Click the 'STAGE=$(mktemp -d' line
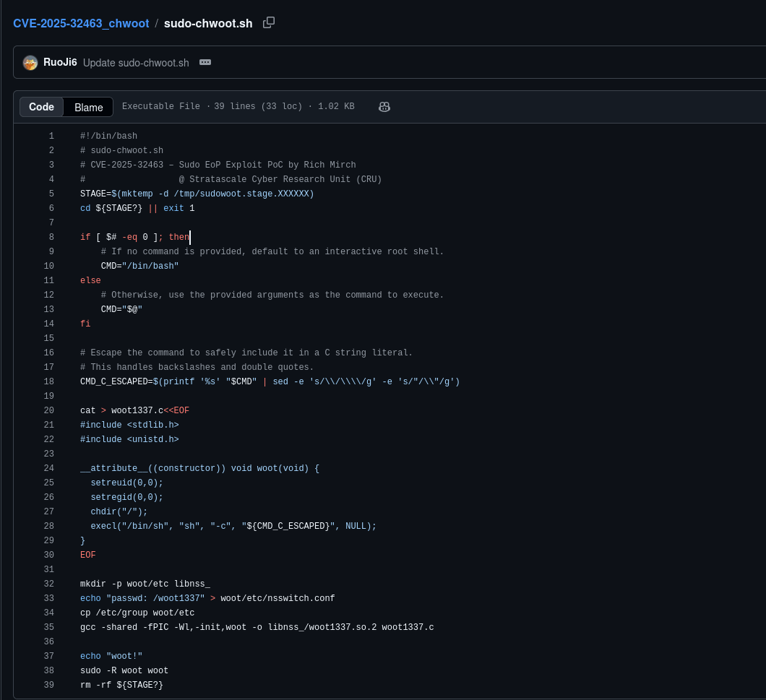This screenshot has width=766, height=700. 197,194
